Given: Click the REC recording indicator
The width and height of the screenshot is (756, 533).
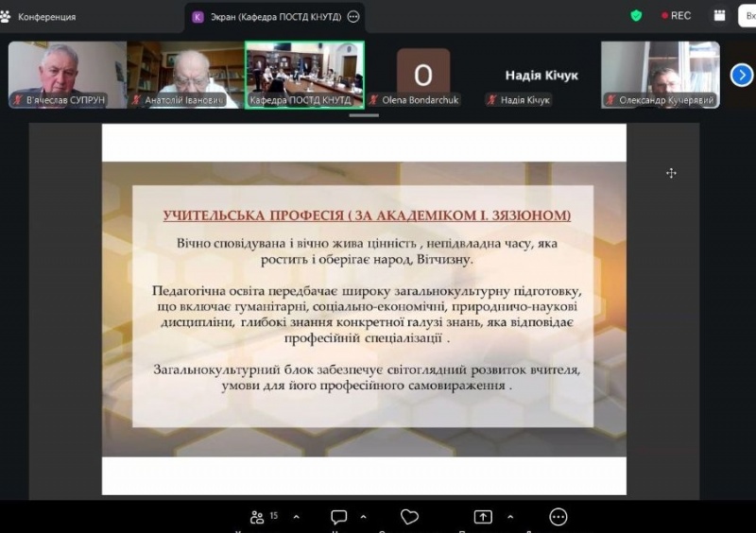Looking at the screenshot, I should point(677,16).
